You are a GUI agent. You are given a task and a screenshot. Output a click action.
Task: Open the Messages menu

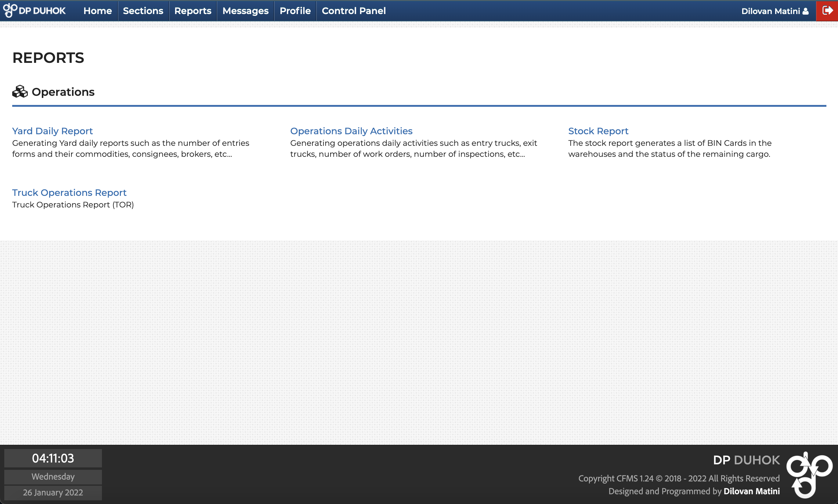pyautogui.click(x=245, y=11)
